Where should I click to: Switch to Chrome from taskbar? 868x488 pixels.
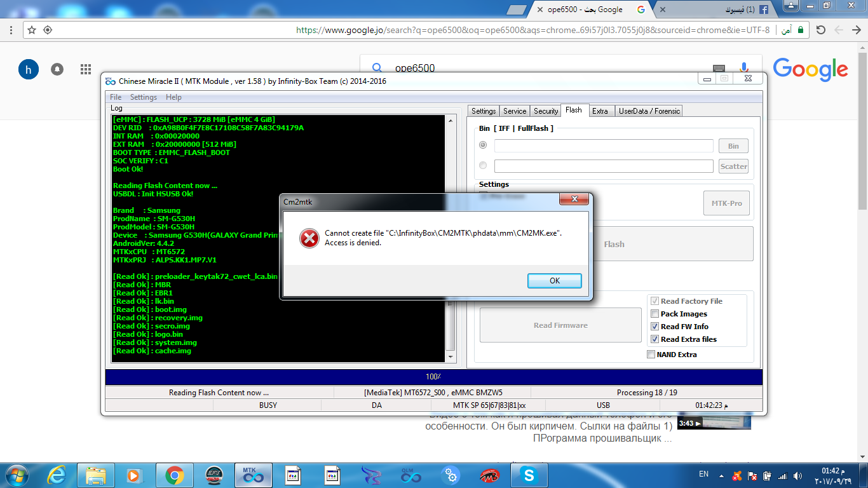coord(174,475)
